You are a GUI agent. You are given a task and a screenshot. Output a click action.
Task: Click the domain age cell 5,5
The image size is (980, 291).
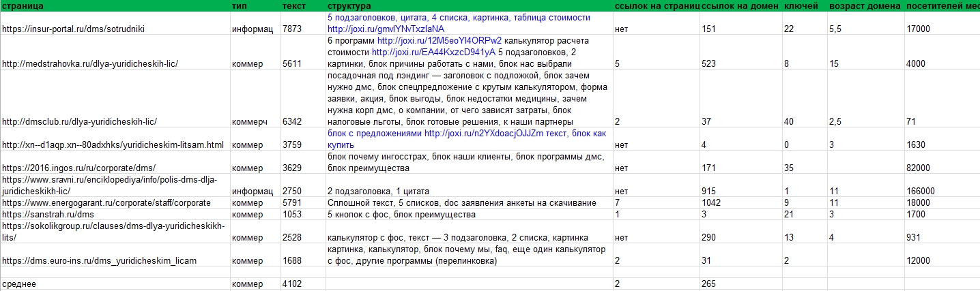tap(865, 23)
